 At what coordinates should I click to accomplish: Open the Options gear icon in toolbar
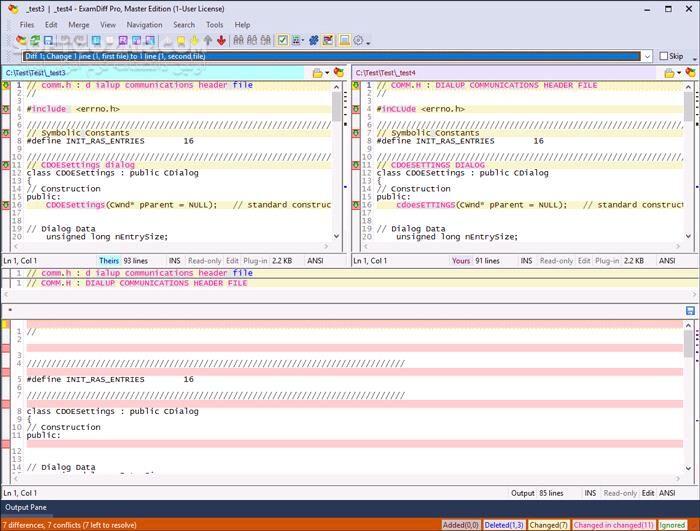click(x=358, y=41)
